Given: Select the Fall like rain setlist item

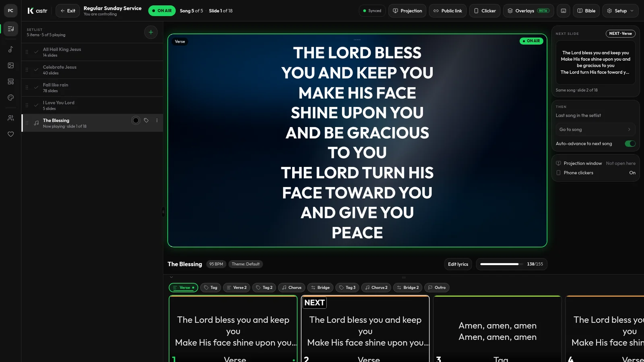Looking at the screenshot, I should pyautogui.click(x=93, y=87).
